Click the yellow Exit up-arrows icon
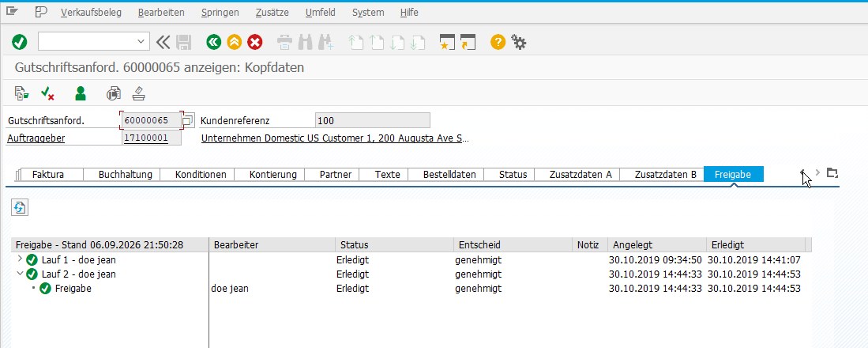 point(234,42)
